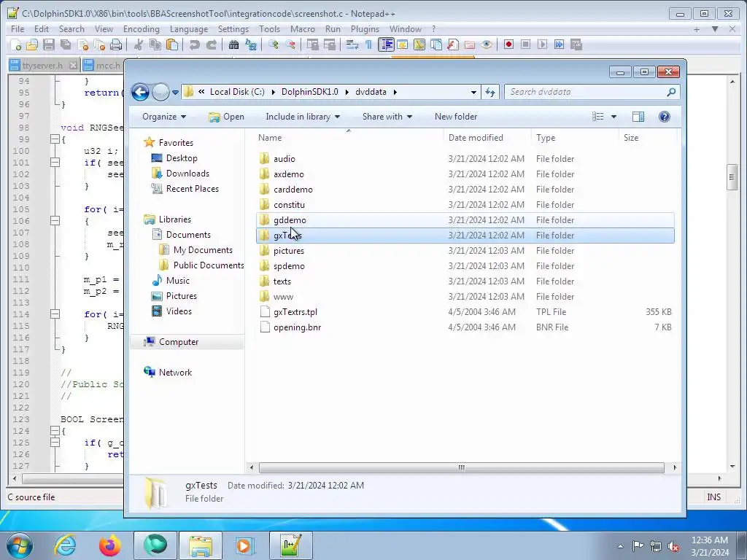Click the Save icon in Notepad++ toolbar

(49, 44)
